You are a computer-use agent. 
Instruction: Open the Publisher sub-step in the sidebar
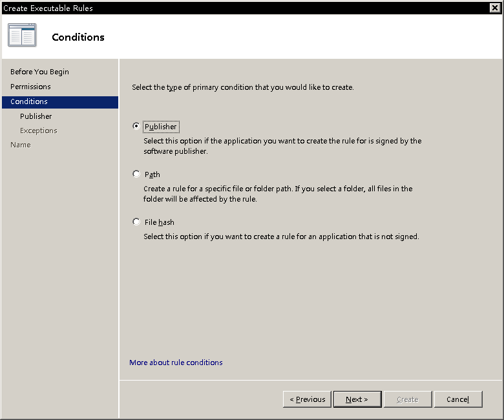coord(36,116)
